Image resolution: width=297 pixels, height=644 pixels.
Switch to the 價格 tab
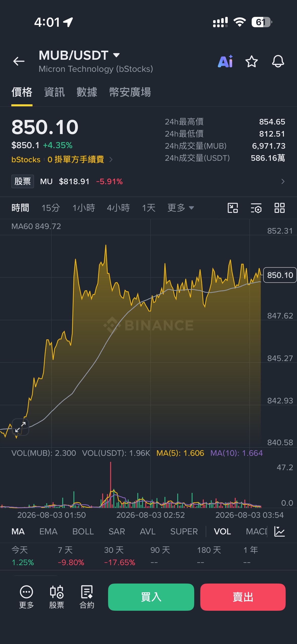(22, 92)
